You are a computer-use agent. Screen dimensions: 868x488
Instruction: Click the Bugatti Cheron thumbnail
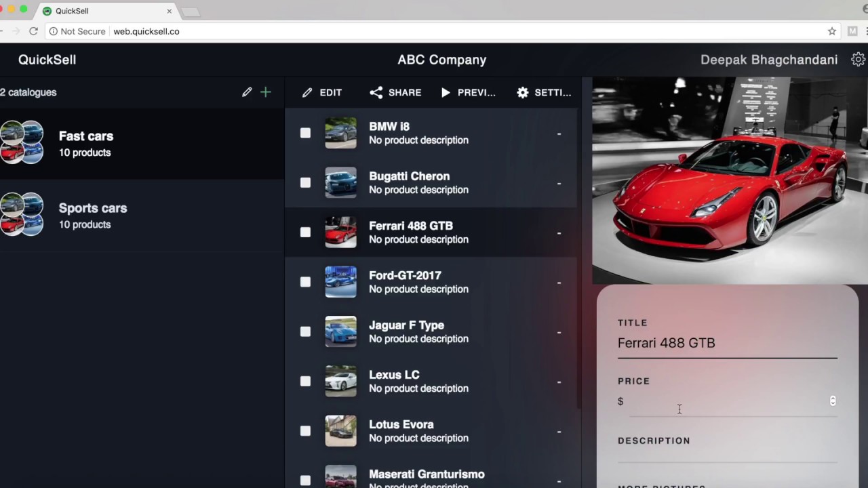(x=340, y=182)
